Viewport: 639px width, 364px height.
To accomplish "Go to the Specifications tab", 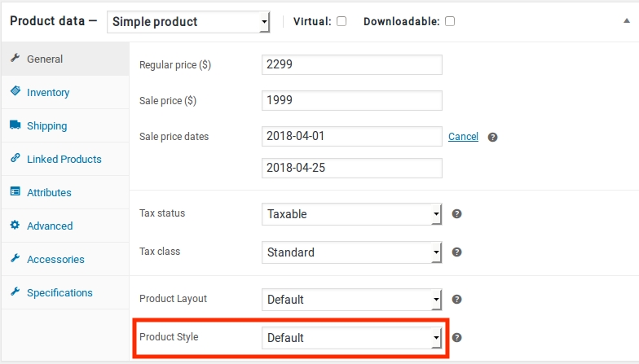I will (59, 293).
